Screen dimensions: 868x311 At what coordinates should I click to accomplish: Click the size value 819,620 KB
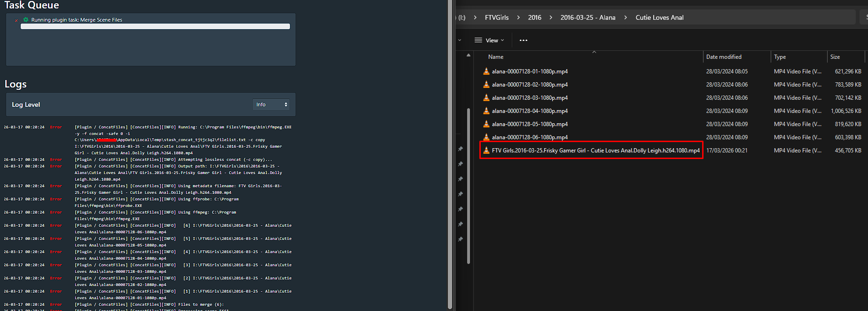(x=848, y=124)
